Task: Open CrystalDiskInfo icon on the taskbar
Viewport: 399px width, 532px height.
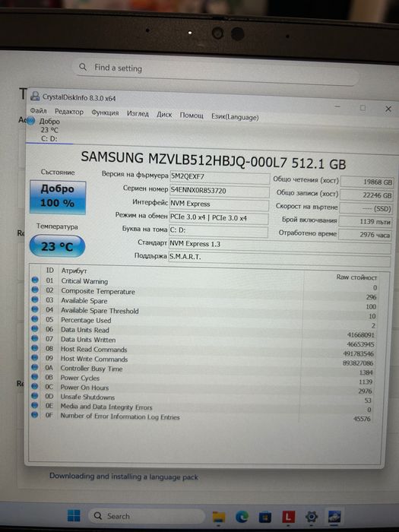Action: 334,517
